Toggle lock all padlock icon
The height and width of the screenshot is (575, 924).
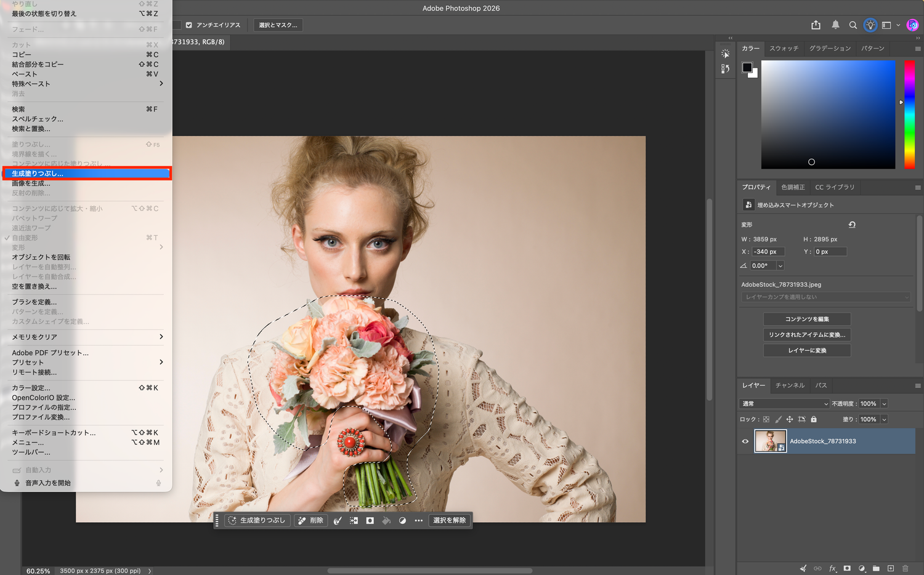coord(814,419)
